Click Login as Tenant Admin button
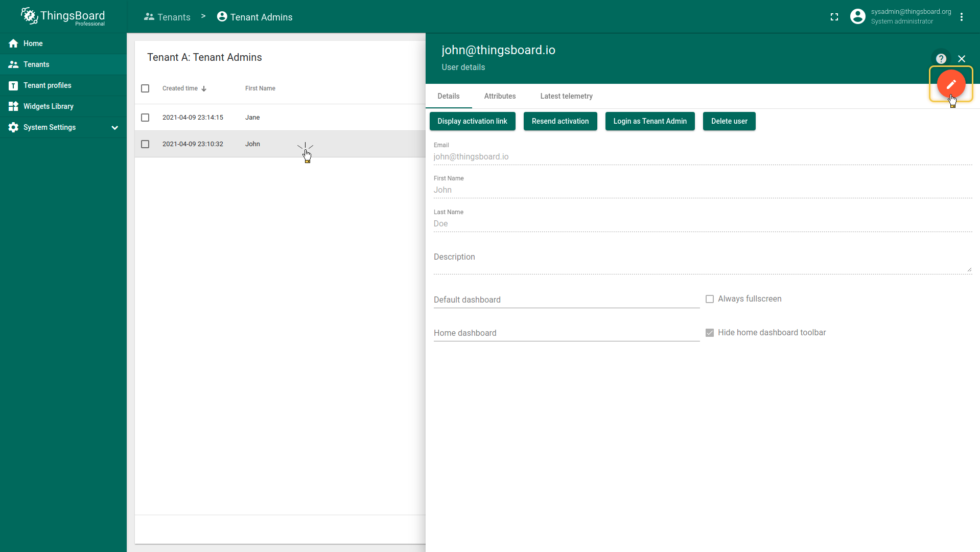 [x=650, y=121]
